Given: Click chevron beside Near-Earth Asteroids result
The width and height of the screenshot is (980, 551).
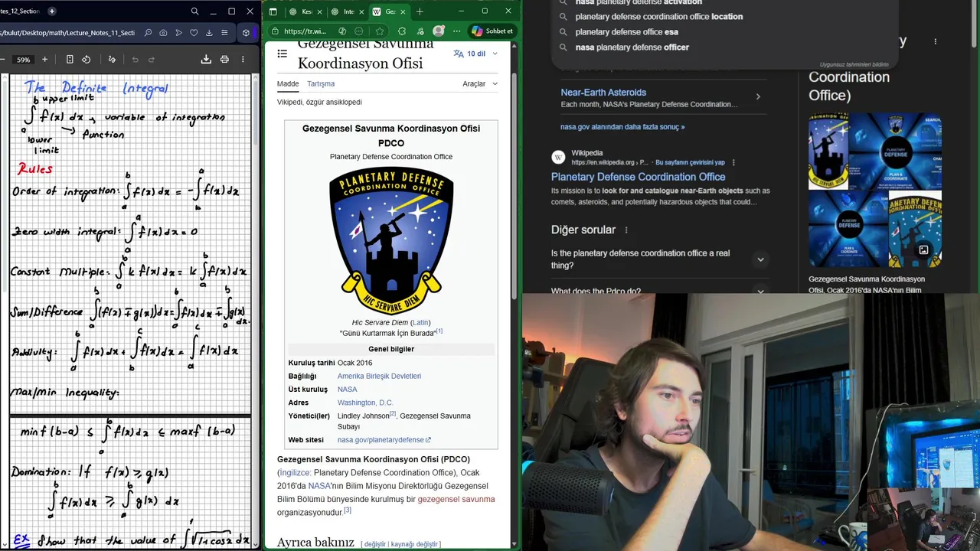Looking at the screenshot, I should (x=758, y=96).
